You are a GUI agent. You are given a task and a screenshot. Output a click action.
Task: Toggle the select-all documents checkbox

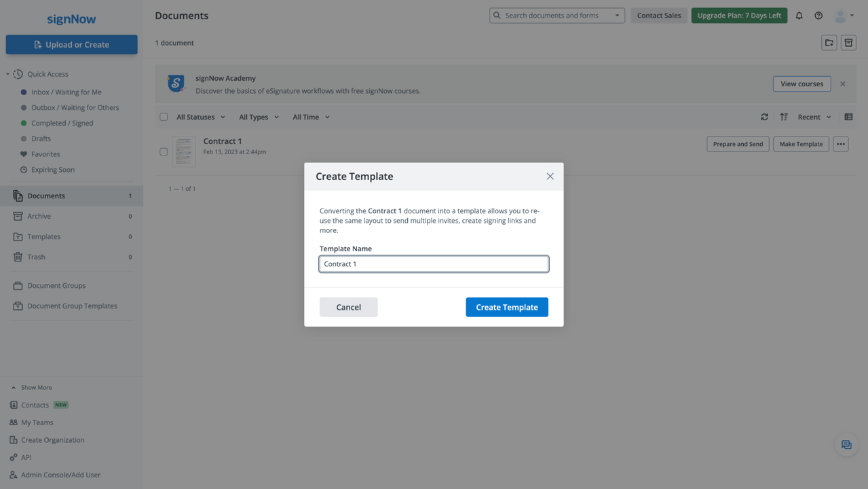(164, 116)
